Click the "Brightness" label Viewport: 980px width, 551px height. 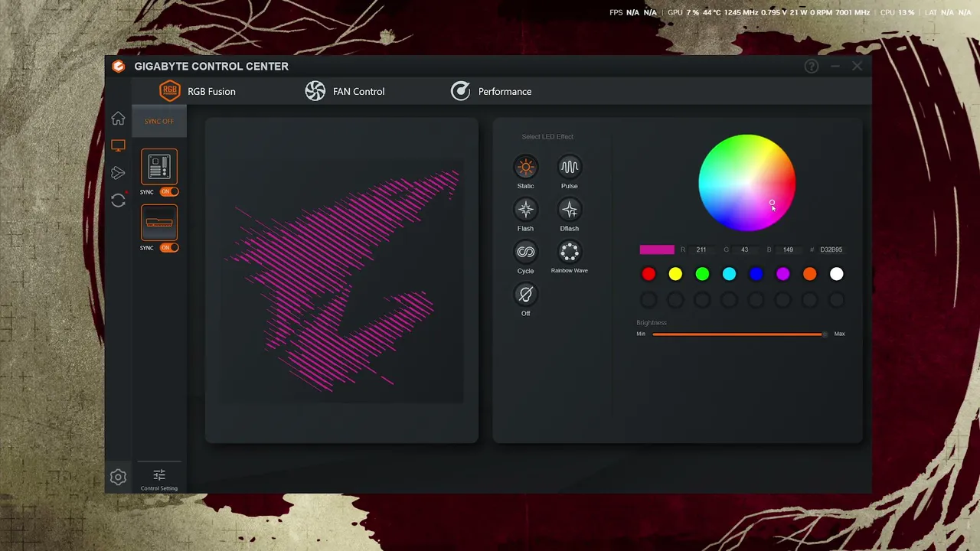pos(652,323)
